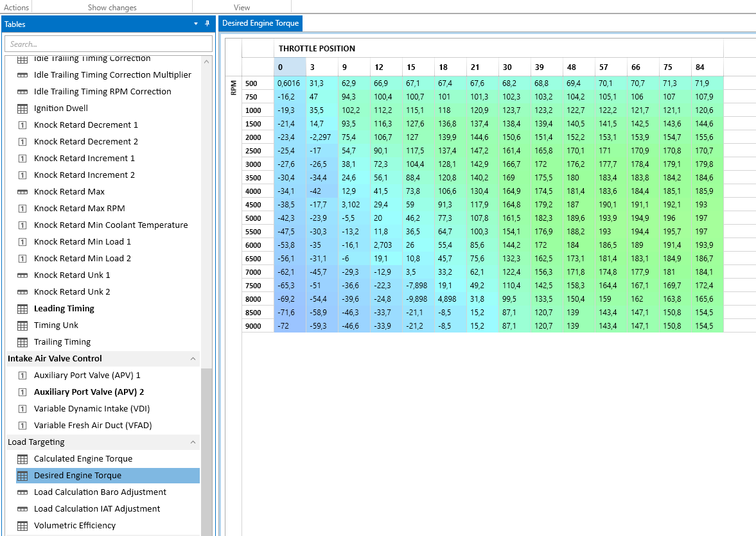756x536 pixels.
Task: Open the Actions ribbon group
Action: coord(17,7)
